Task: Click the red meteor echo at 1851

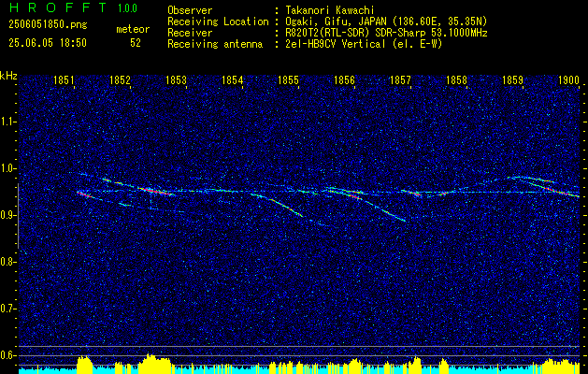Action: pyautogui.click(x=84, y=194)
